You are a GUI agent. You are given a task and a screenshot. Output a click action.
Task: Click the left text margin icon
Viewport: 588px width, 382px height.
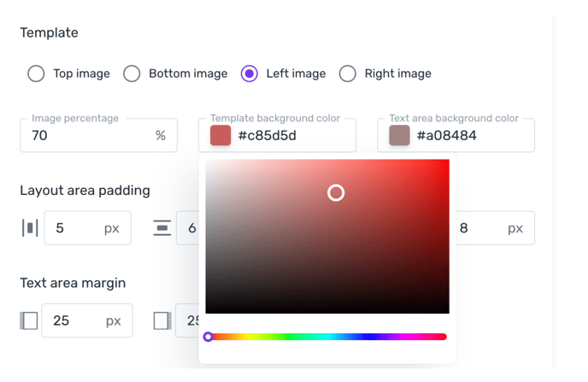(29, 320)
